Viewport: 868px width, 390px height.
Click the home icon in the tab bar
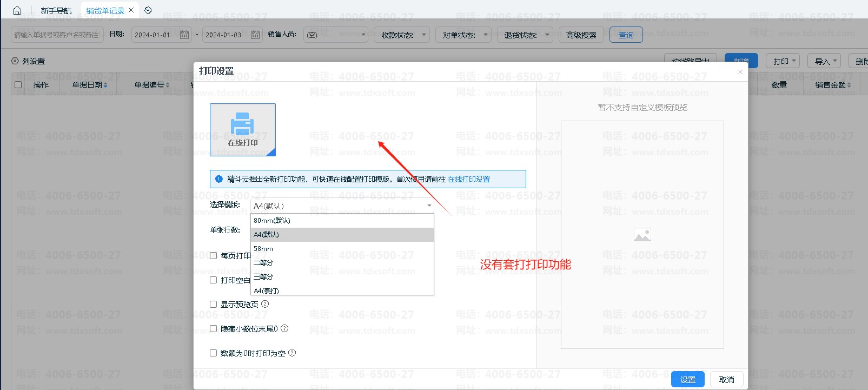(x=17, y=10)
